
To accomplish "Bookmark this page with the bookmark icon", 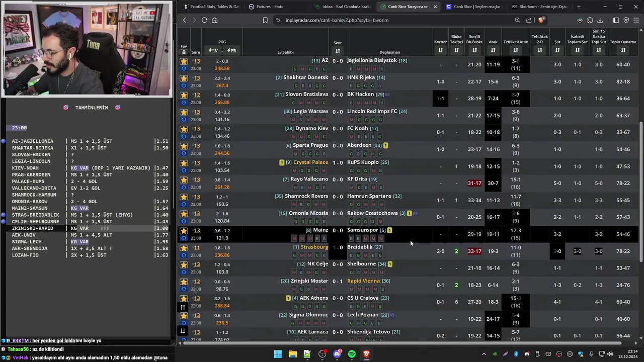I will 265,20.
